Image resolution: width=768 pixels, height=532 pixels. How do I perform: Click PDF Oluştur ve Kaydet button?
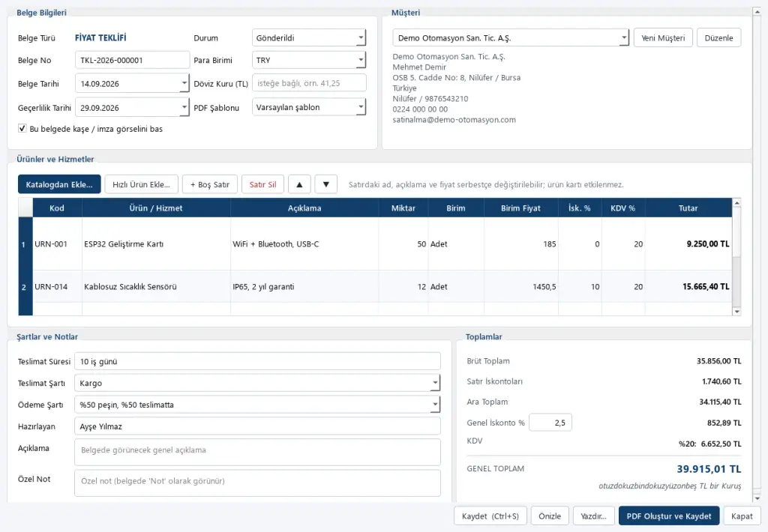pyautogui.click(x=668, y=516)
